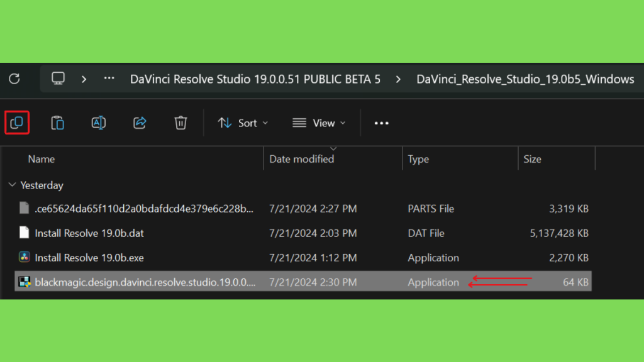Screen dimensions: 644x362
Task: Click the 7/21/2024 1:12 PM date cell
Action: [x=313, y=258]
